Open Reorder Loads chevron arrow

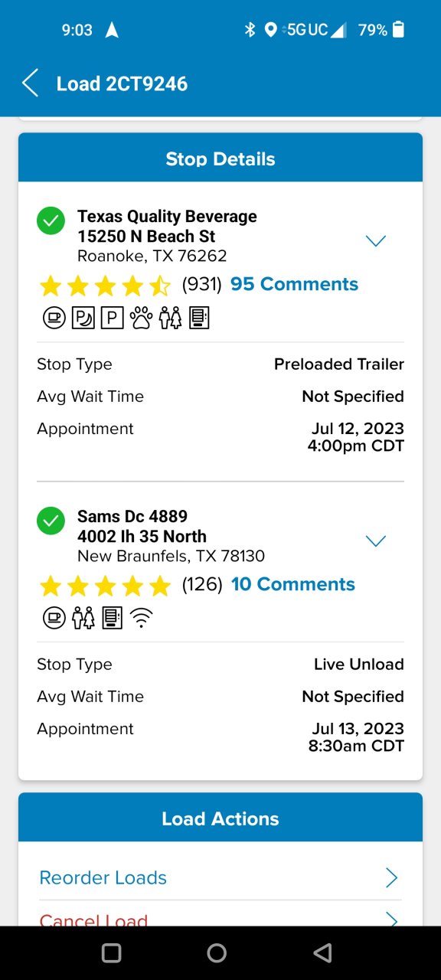[x=391, y=877]
